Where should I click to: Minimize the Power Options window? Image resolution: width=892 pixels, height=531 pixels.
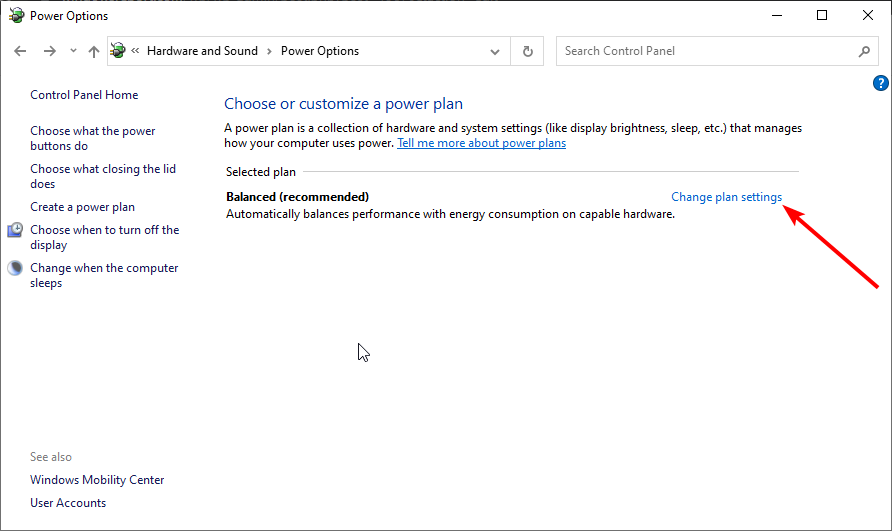pos(777,15)
